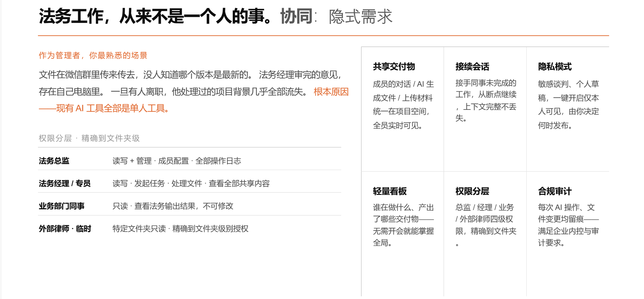This screenshot has width=644, height=299.
Task: Select the 接续会话 feature card
Action: click(x=485, y=109)
